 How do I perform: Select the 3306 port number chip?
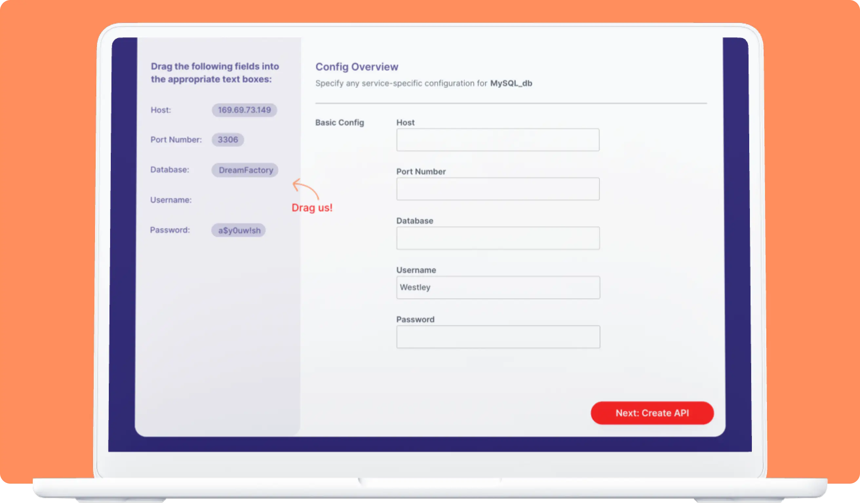click(x=228, y=140)
